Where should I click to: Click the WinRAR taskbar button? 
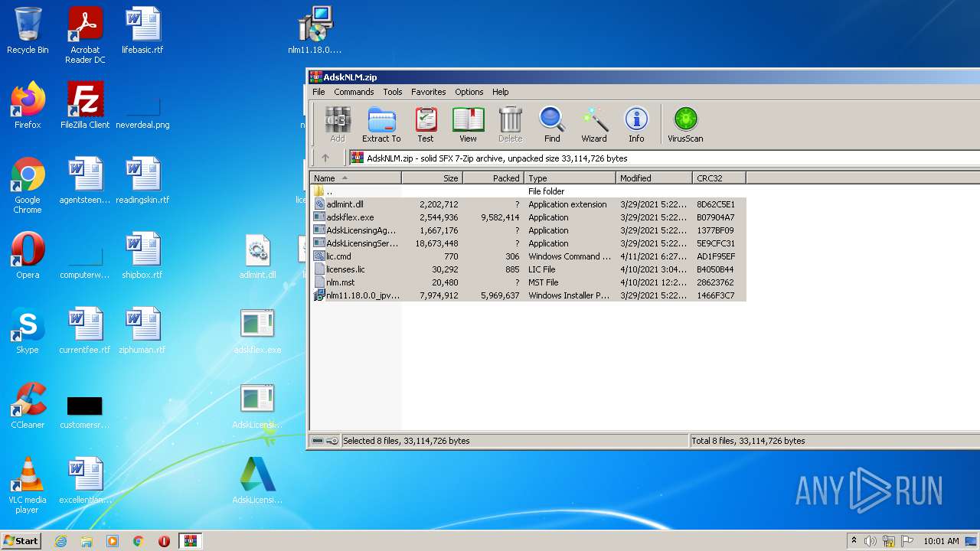click(x=190, y=541)
